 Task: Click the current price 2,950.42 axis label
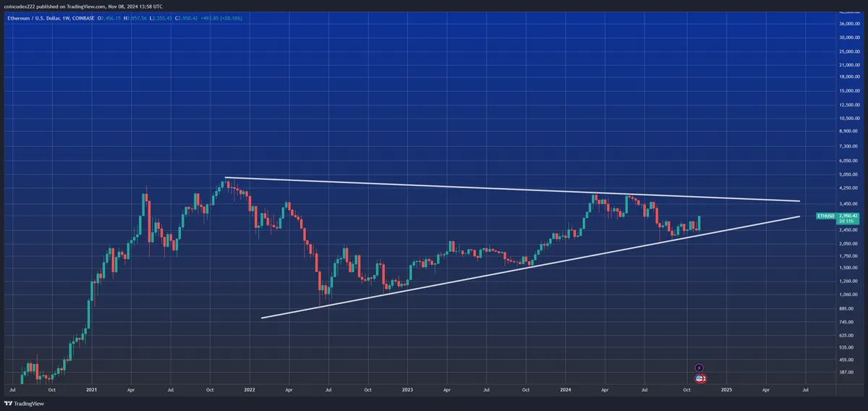point(847,215)
